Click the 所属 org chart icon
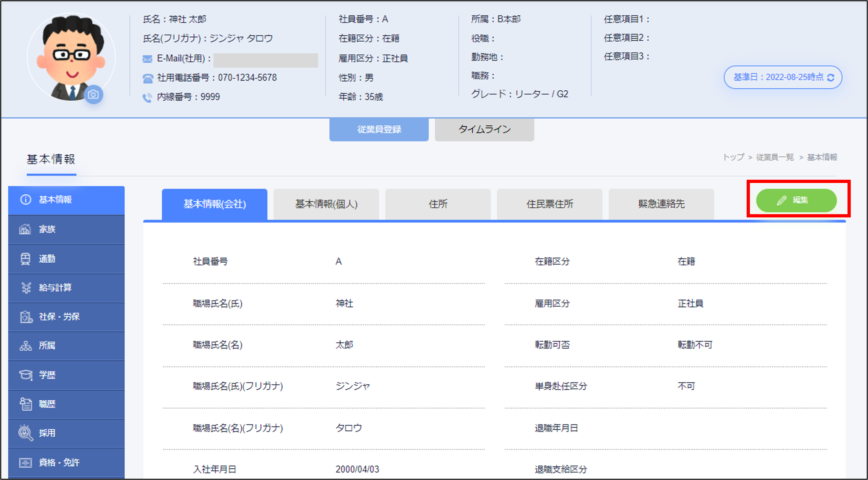This screenshot has height=480, width=868. click(26, 346)
